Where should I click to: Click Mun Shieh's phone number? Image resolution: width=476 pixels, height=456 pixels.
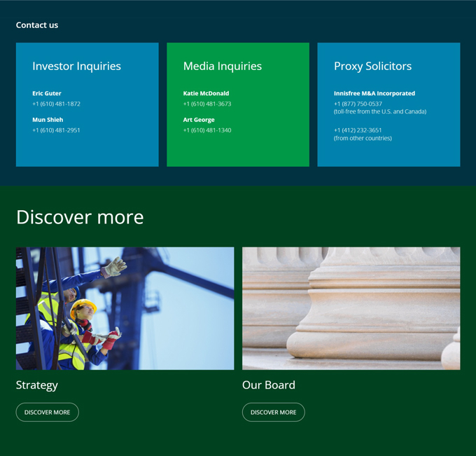tap(56, 130)
